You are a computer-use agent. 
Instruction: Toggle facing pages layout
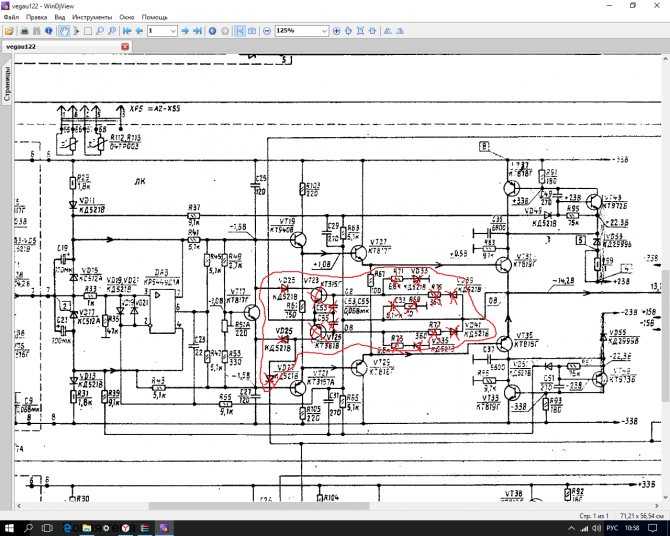(252, 31)
